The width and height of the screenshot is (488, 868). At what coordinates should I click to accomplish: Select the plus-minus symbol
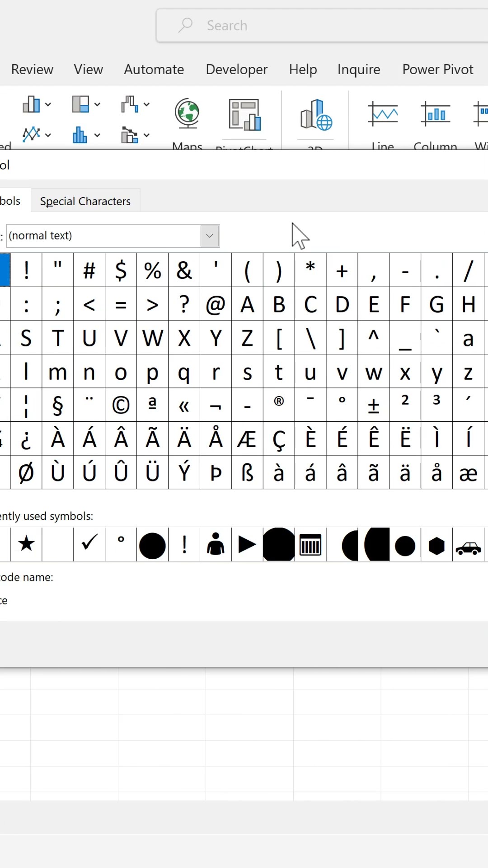374,405
